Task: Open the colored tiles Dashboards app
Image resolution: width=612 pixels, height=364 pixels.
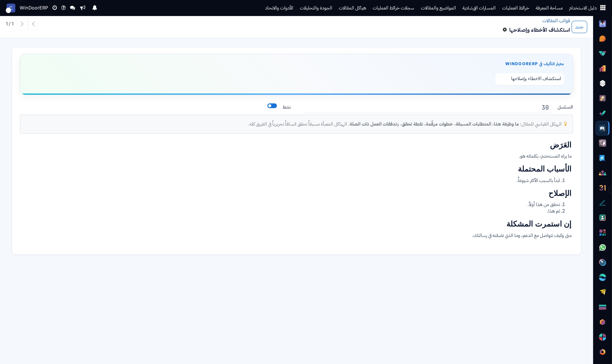Action: (602, 233)
